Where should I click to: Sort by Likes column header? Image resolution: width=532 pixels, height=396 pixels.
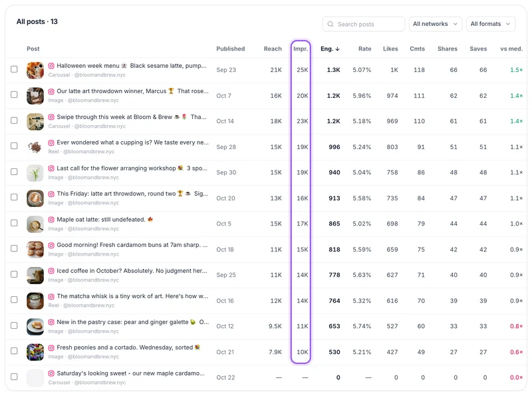390,49
